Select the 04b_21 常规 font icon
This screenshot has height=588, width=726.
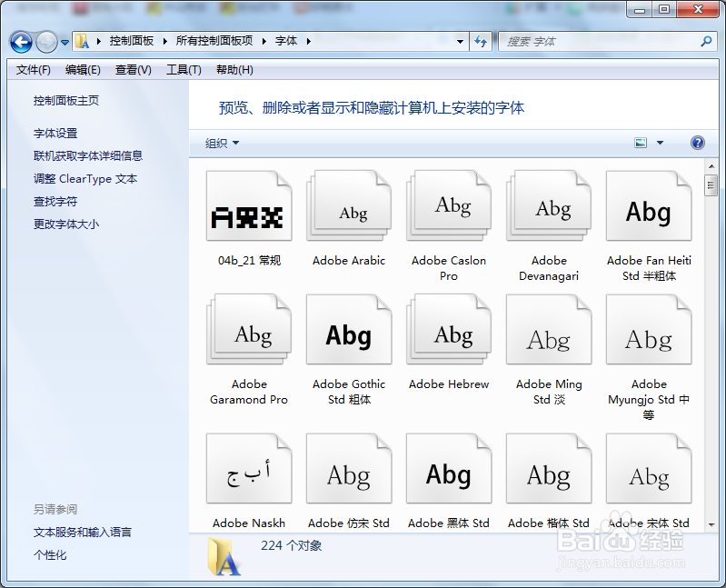point(249,206)
